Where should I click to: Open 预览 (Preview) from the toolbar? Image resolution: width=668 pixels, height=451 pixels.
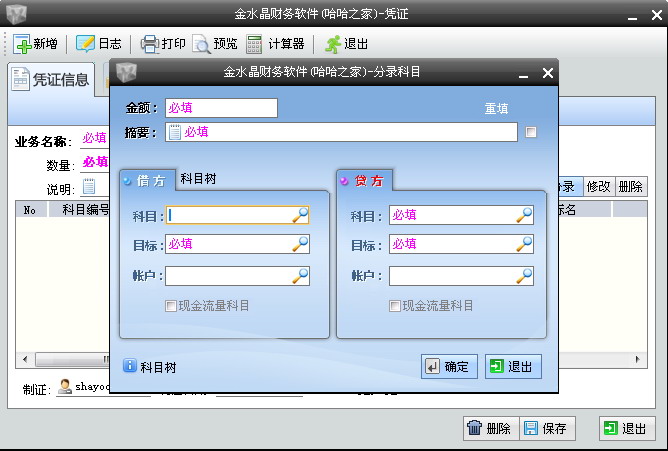214,44
